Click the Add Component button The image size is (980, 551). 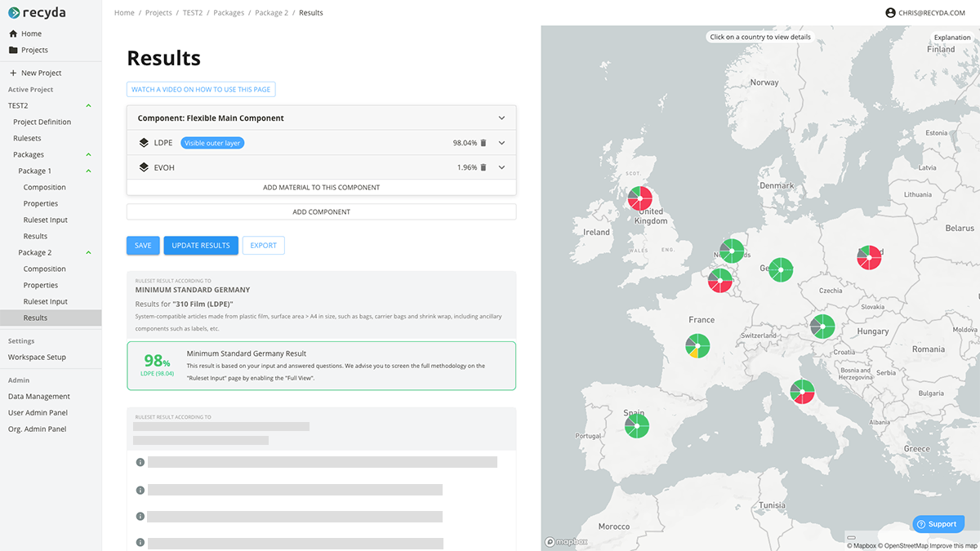(x=322, y=211)
